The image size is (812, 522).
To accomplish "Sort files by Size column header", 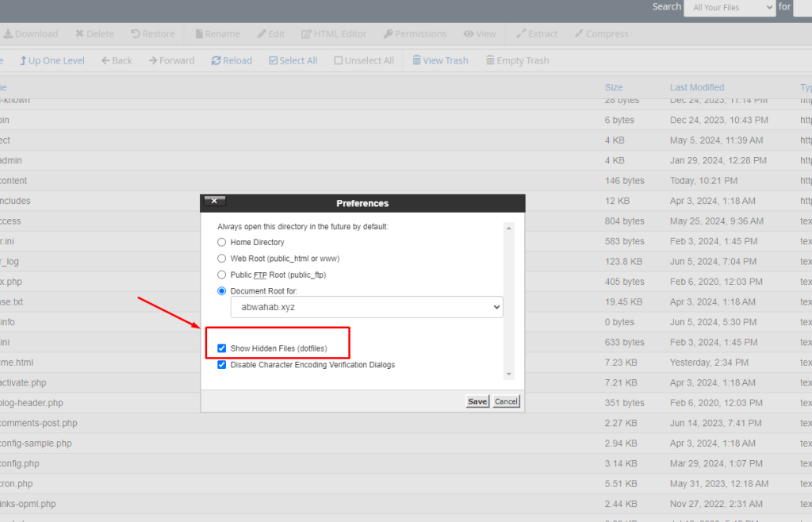I will tap(613, 87).
